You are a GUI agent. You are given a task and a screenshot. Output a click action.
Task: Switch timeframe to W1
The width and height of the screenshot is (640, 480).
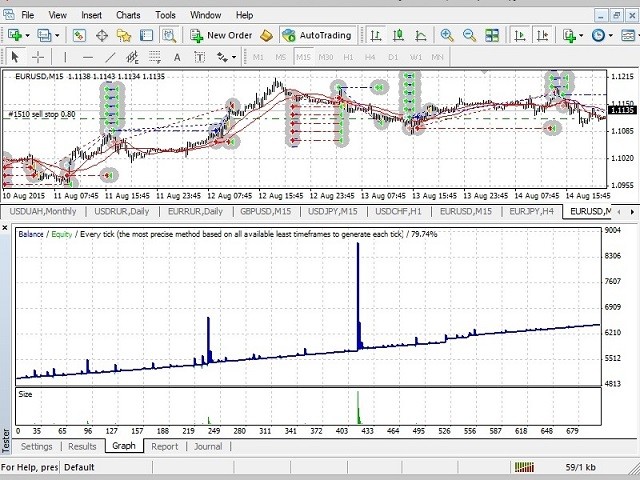[x=416, y=57]
